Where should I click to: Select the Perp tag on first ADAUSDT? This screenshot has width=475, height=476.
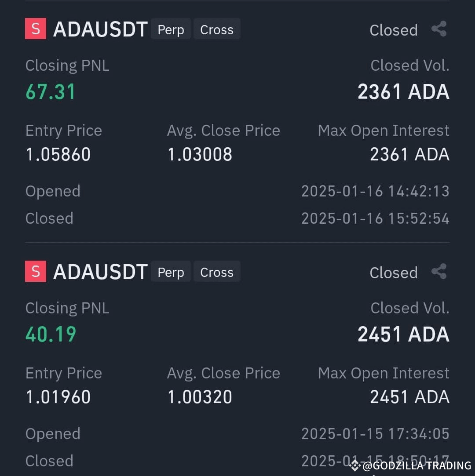pyautogui.click(x=171, y=29)
